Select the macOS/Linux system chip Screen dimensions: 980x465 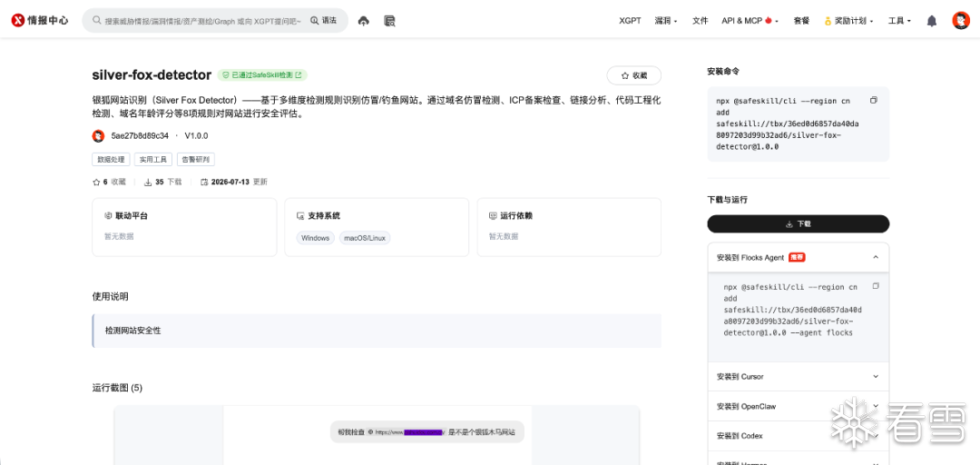pyautogui.click(x=365, y=238)
